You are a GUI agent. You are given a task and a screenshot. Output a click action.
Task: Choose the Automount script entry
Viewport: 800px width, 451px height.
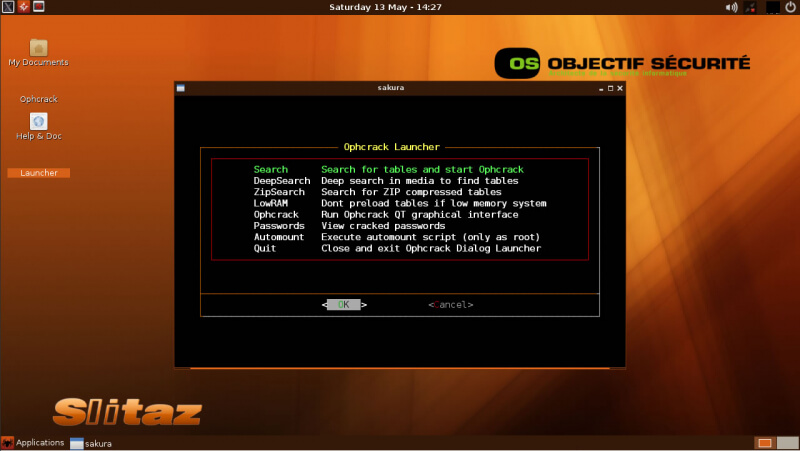(x=397, y=237)
